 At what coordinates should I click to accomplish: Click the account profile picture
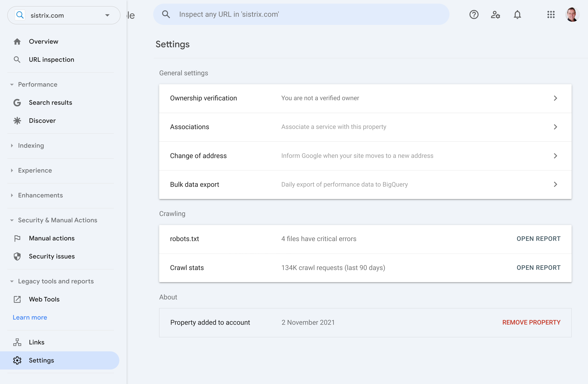point(572,14)
